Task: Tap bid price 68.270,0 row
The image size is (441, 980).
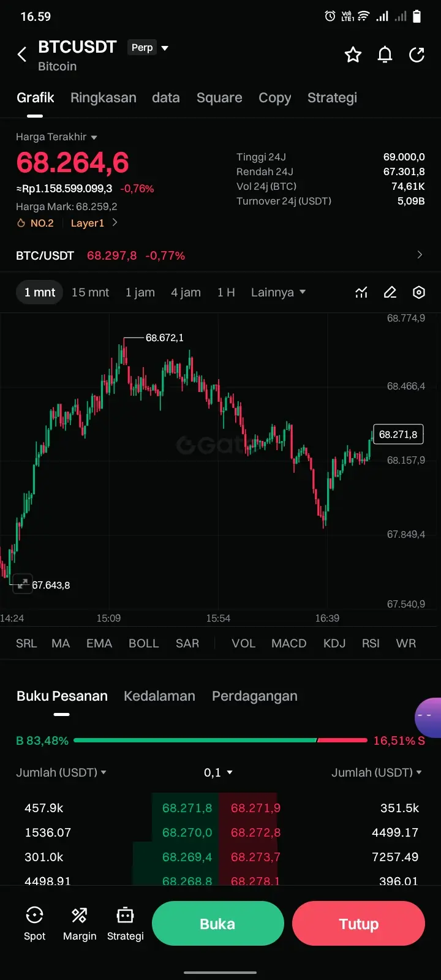Action: [187, 832]
